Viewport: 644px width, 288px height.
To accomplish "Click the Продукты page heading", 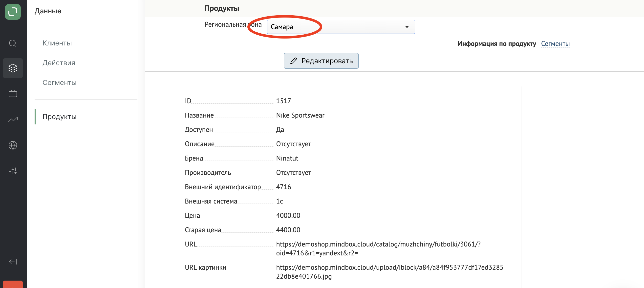I will 222,8.
